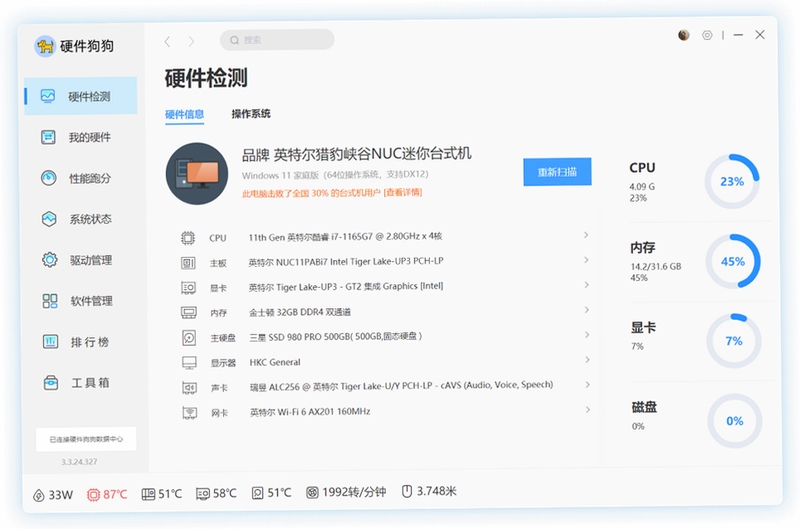Open the user avatar profile
The image size is (800, 529).
click(684, 35)
